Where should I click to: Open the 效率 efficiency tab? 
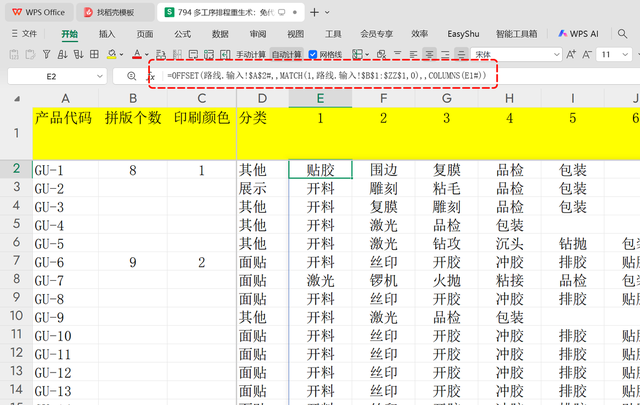coord(419,34)
